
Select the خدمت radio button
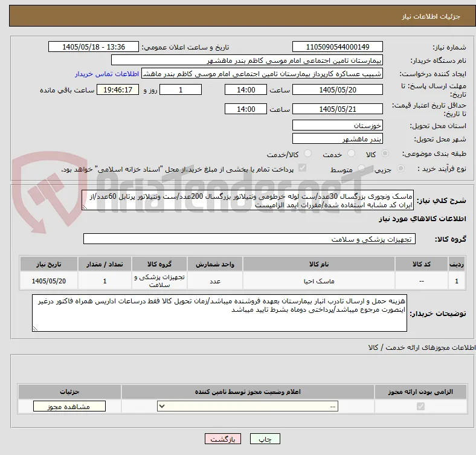point(351,153)
